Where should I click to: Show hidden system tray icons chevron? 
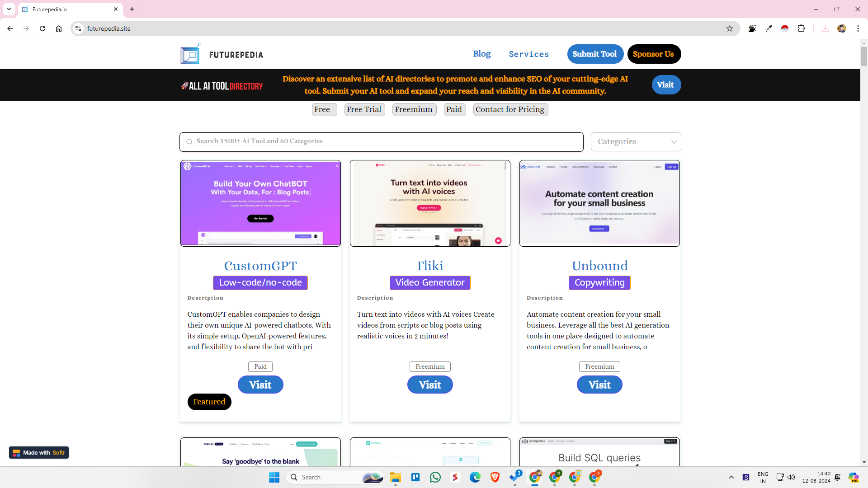pos(731,477)
